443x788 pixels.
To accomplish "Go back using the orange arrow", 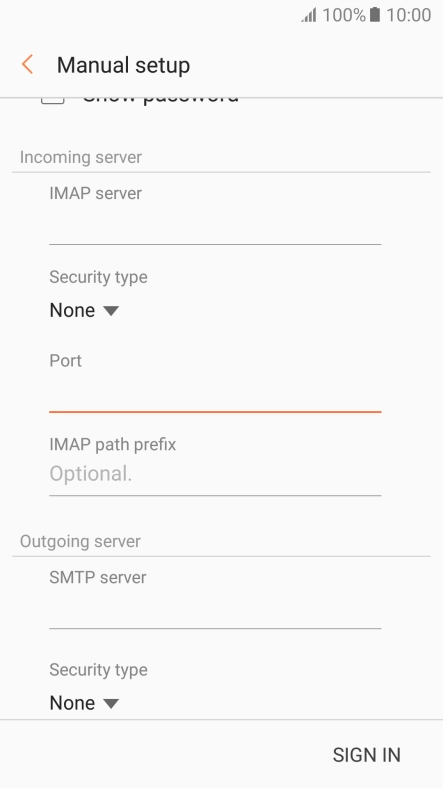I will 28,65.
